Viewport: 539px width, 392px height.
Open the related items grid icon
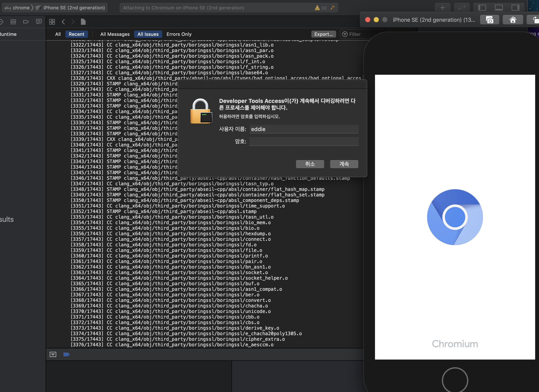[x=52, y=22]
